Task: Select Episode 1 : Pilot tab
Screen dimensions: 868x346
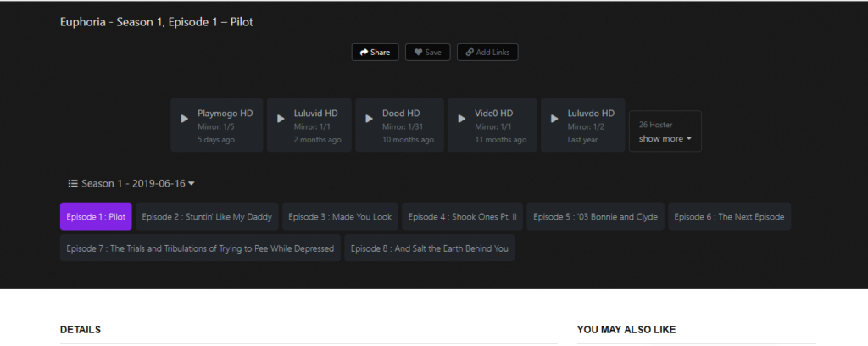Action: pos(96,217)
